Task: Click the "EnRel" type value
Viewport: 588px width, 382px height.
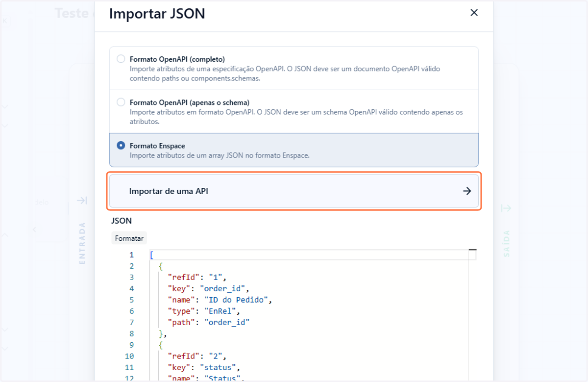Action: 220,311
